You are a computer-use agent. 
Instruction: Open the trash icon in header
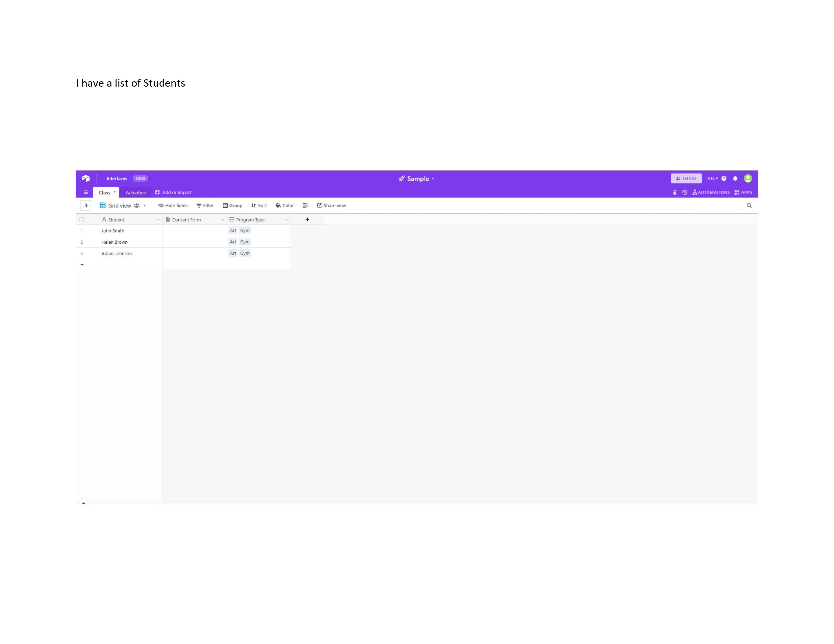click(675, 192)
